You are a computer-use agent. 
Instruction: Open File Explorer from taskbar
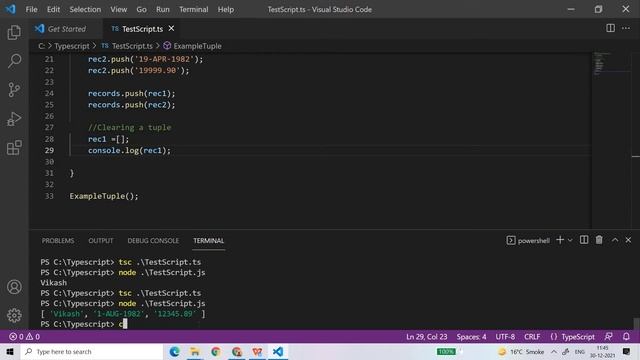coord(195,351)
